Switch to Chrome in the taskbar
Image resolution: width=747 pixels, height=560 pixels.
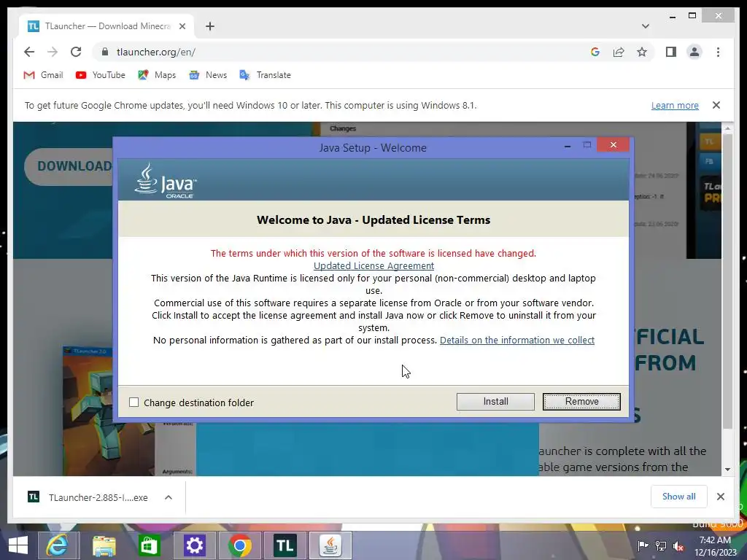point(239,545)
